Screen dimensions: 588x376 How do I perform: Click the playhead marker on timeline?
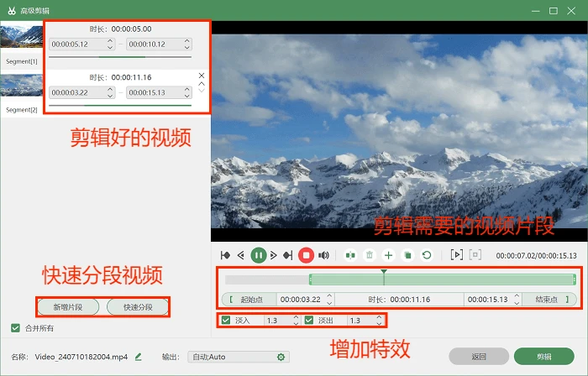click(x=384, y=272)
